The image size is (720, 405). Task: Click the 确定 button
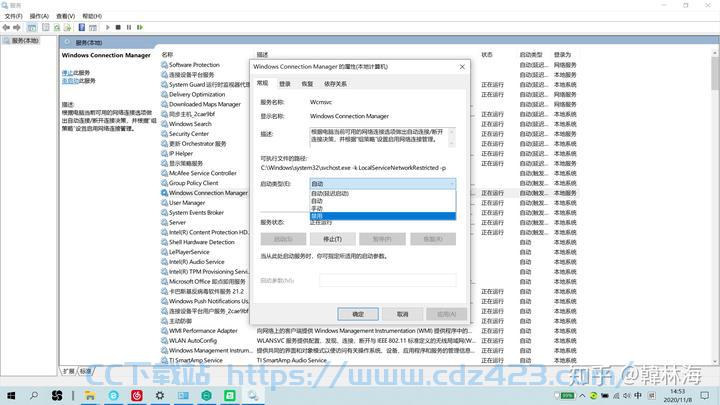(358, 314)
